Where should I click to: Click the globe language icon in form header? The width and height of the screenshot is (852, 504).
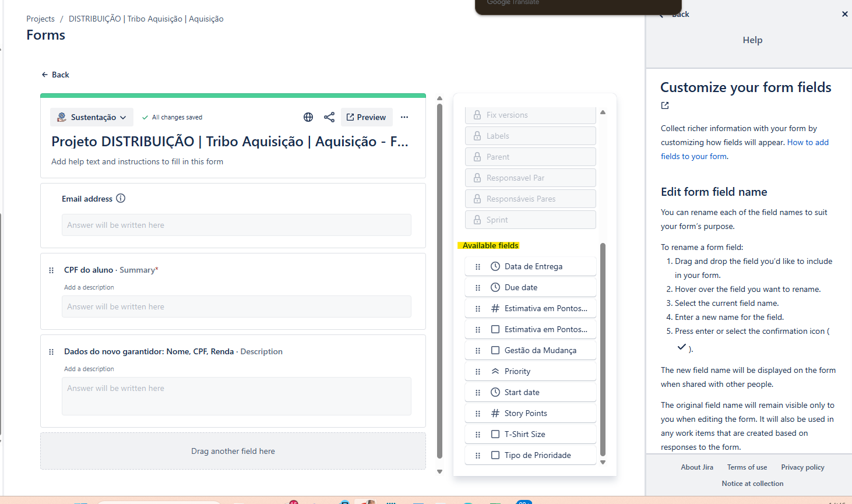pyautogui.click(x=308, y=117)
